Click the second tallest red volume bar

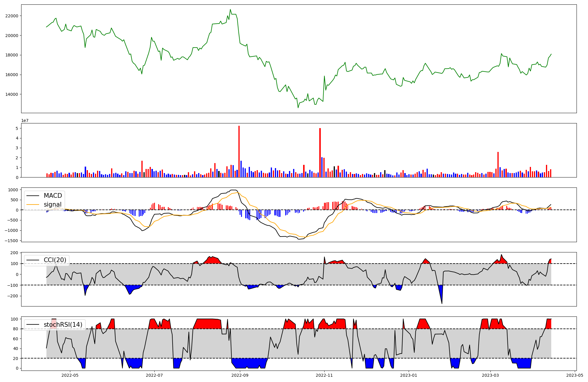320,153
